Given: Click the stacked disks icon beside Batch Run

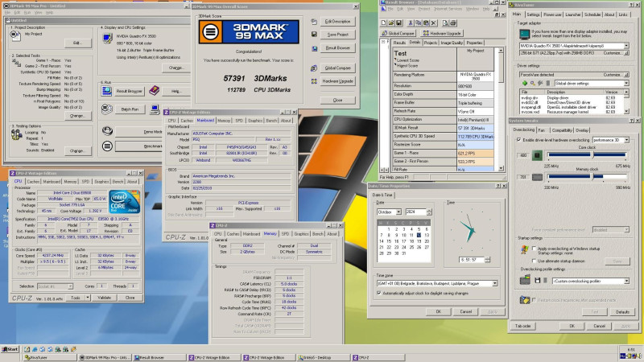Looking at the screenshot, I should click(x=107, y=109).
